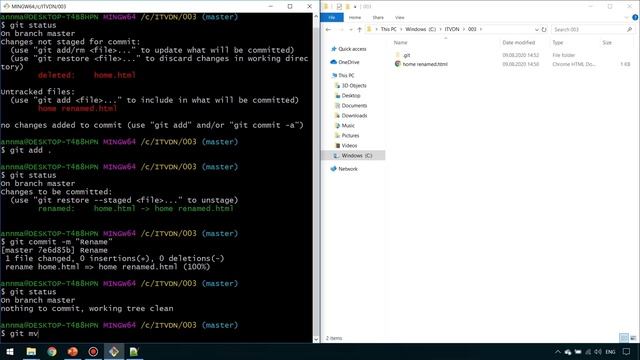Open Quick access star icon in sidebar

[x=333, y=49]
